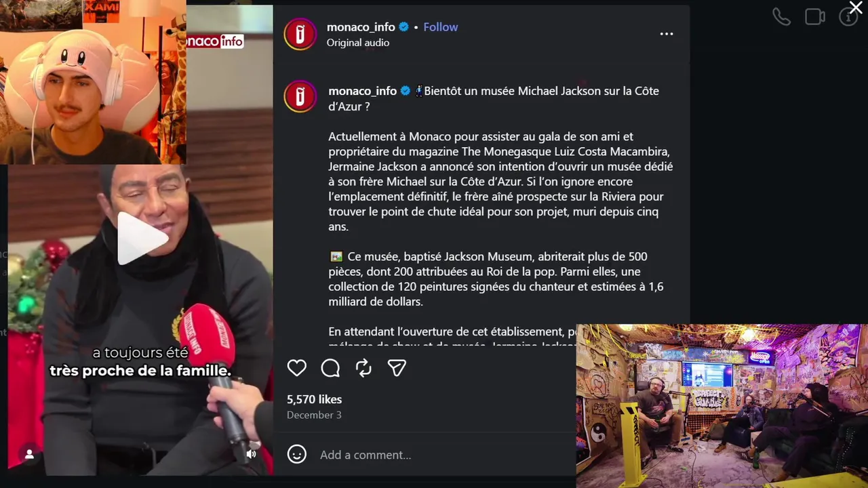868x488 pixels.
Task: Open the monaco_info profile from the header username
Action: click(x=361, y=27)
